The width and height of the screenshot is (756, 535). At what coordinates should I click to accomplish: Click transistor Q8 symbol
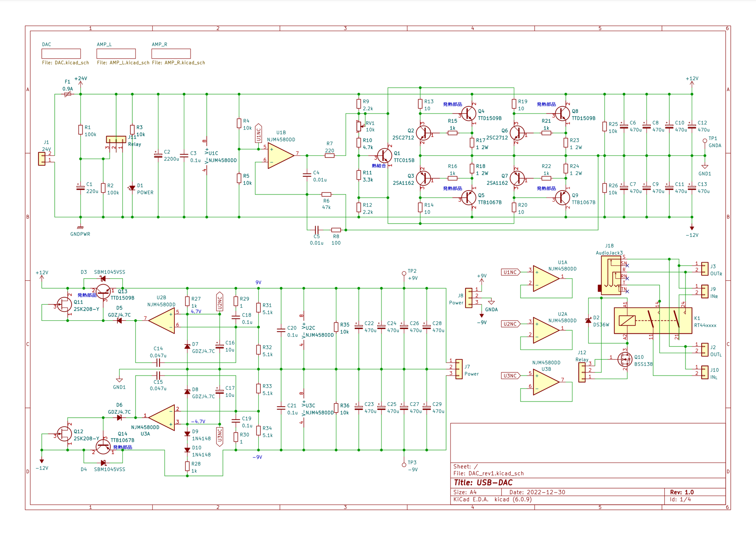tap(563, 114)
